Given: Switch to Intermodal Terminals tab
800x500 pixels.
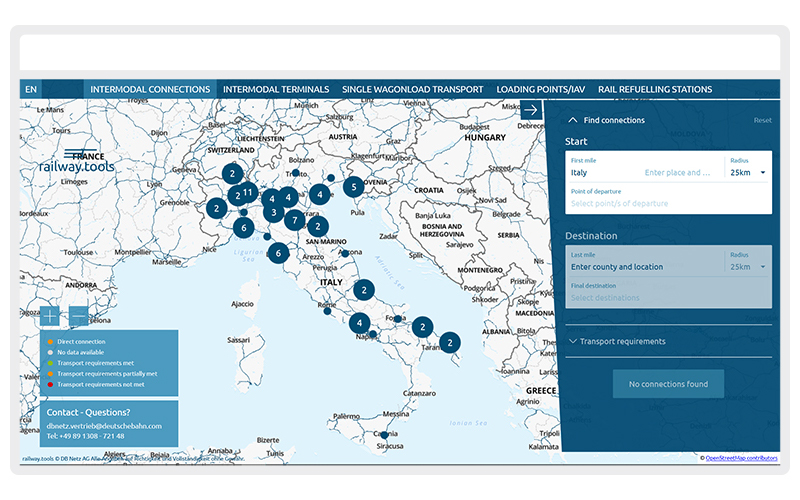Looking at the screenshot, I should (x=276, y=89).
